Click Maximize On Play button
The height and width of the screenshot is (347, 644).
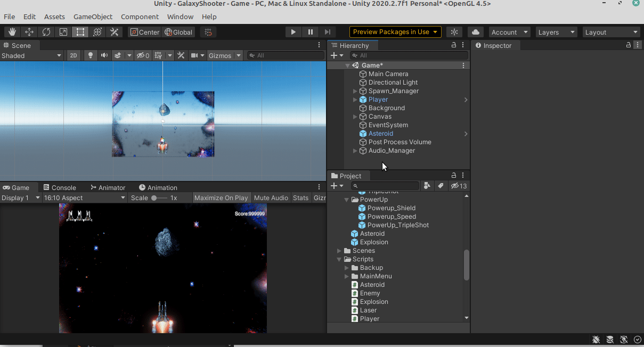221,197
